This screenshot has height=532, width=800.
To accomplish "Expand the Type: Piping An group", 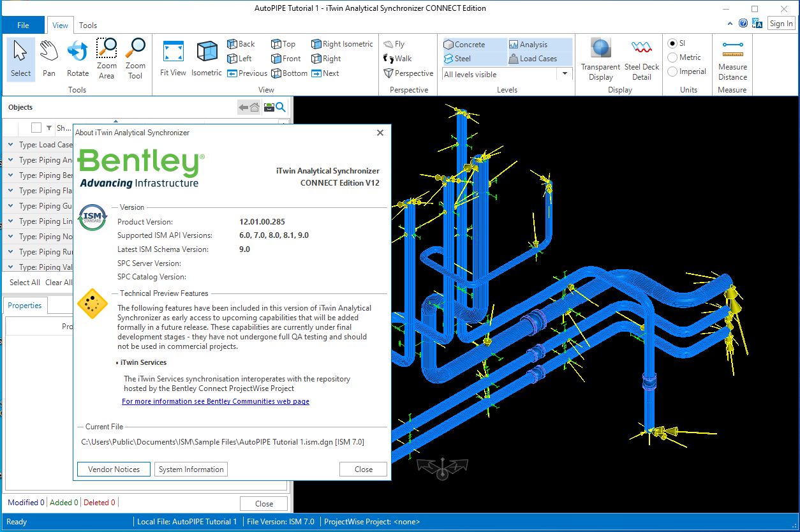I will (x=11, y=160).
